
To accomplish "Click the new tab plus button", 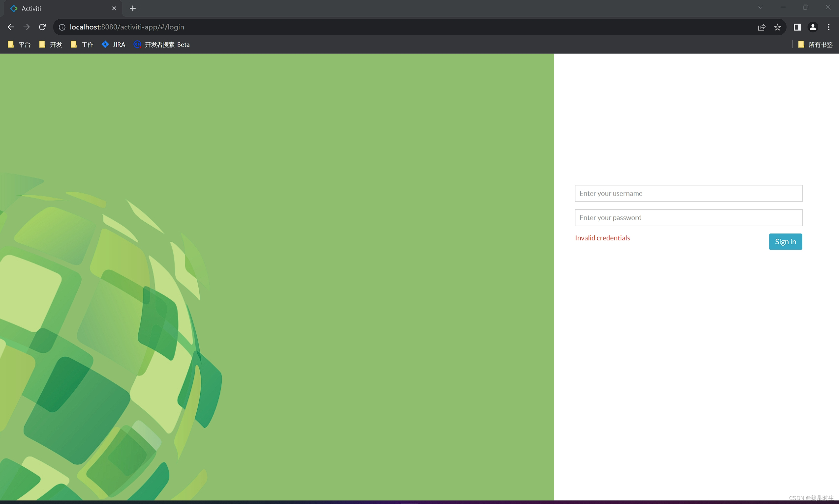I will [132, 8].
